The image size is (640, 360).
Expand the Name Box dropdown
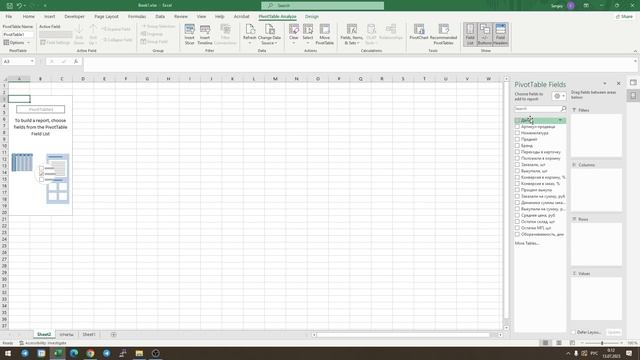click(32, 61)
